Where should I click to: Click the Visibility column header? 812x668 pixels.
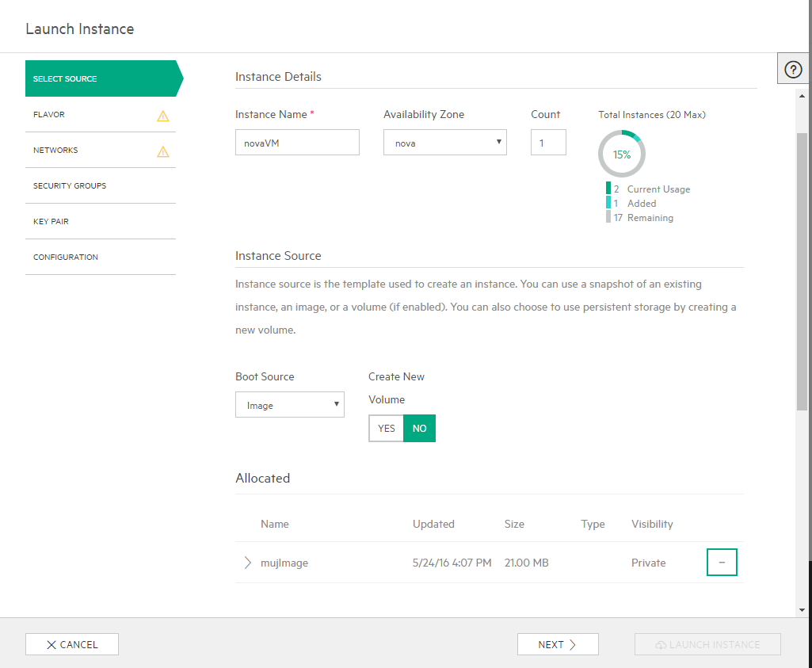(x=652, y=524)
